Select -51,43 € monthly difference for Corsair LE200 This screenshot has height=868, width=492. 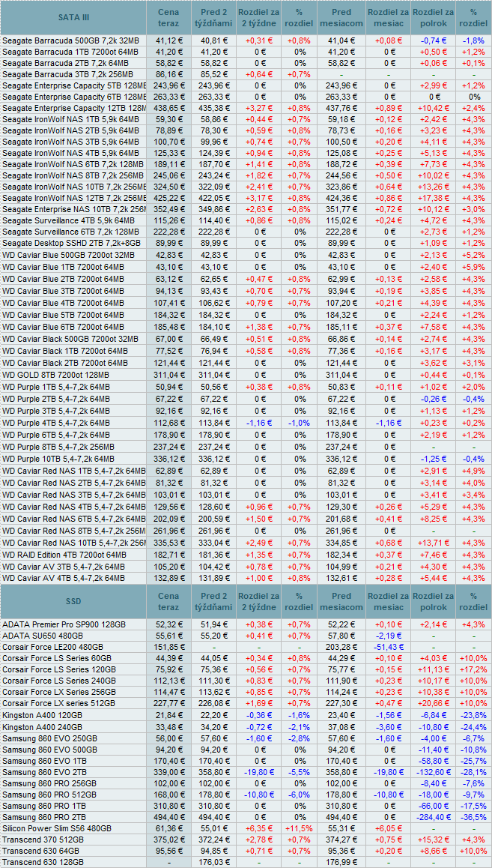pos(388,647)
